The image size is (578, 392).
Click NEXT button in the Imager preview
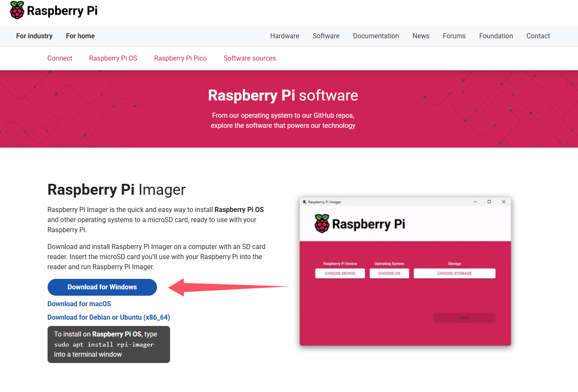tap(464, 318)
